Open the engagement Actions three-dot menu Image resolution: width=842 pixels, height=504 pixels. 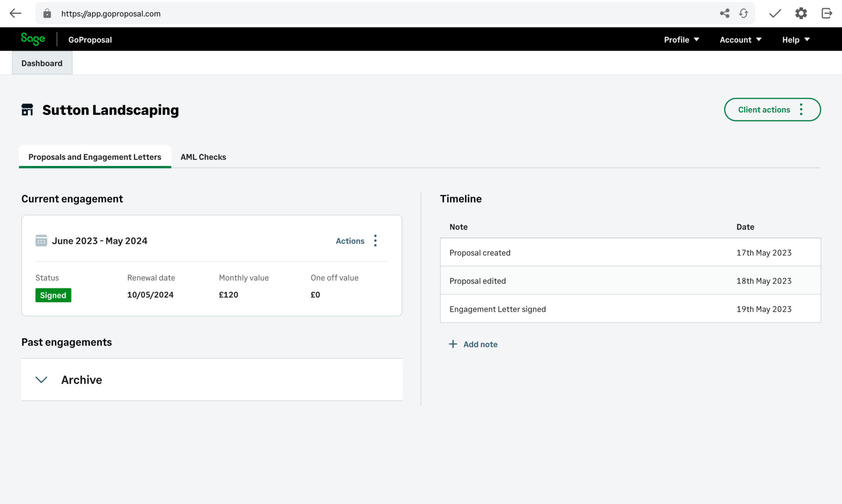point(375,241)
